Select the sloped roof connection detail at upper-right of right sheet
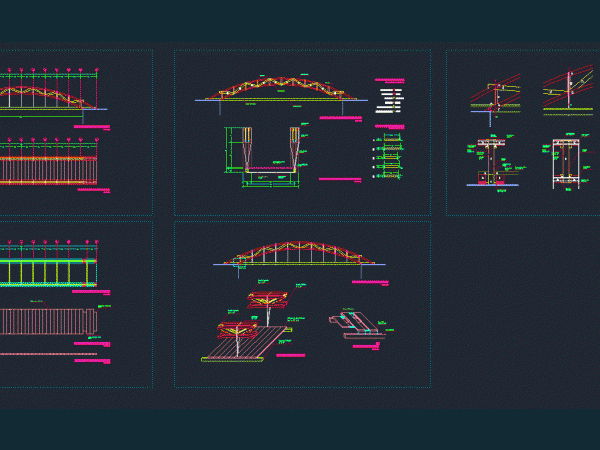 click(x=568, y=89)
